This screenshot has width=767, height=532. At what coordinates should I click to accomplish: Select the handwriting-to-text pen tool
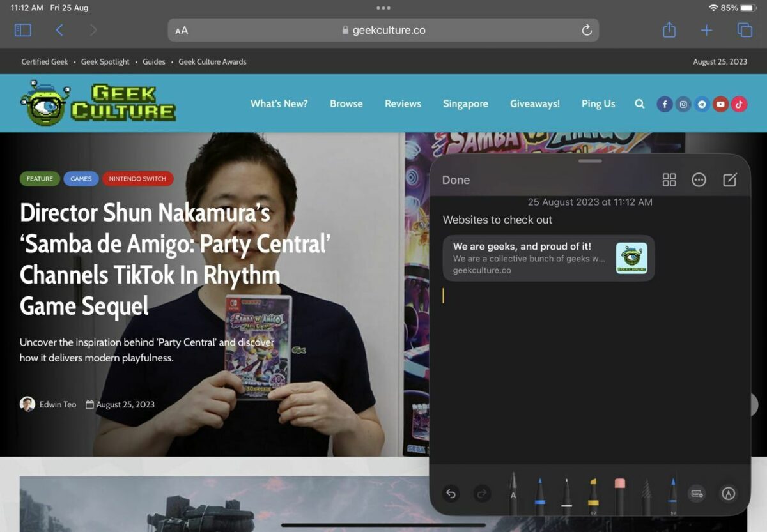coord(513,493)
